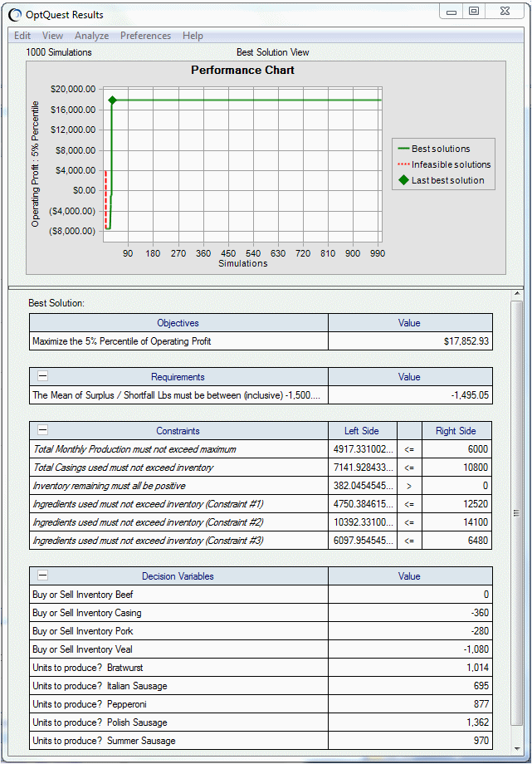
Task: Maximize the OptQuest Results window
Action: click(x=474, y=11)
